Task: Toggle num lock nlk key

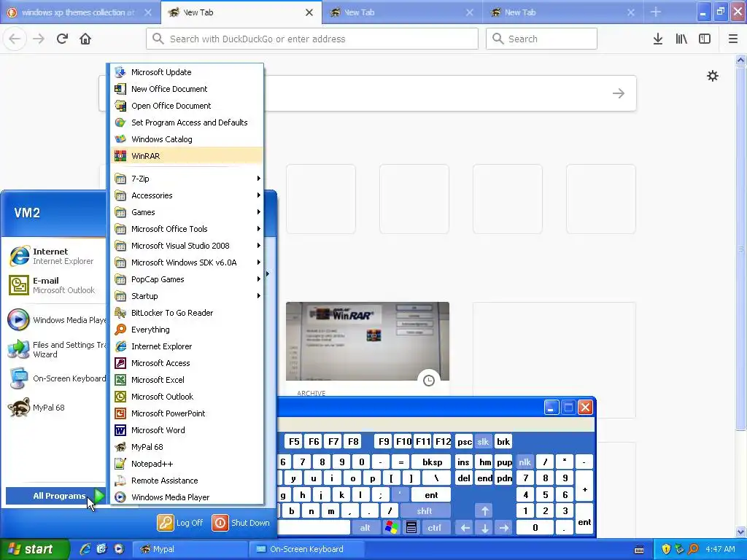Action: pyautogui.click(x=525, y=462)
